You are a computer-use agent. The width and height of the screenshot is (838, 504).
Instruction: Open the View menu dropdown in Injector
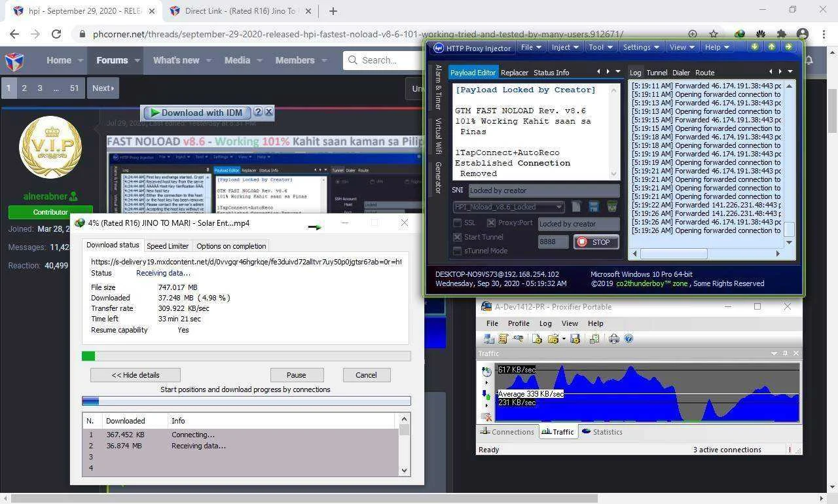(682, 47)
